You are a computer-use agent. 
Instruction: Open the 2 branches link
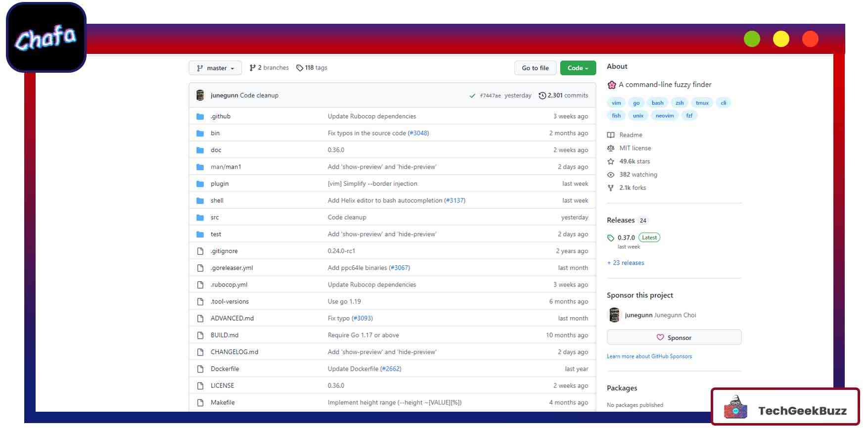click(x=269, y=68)
